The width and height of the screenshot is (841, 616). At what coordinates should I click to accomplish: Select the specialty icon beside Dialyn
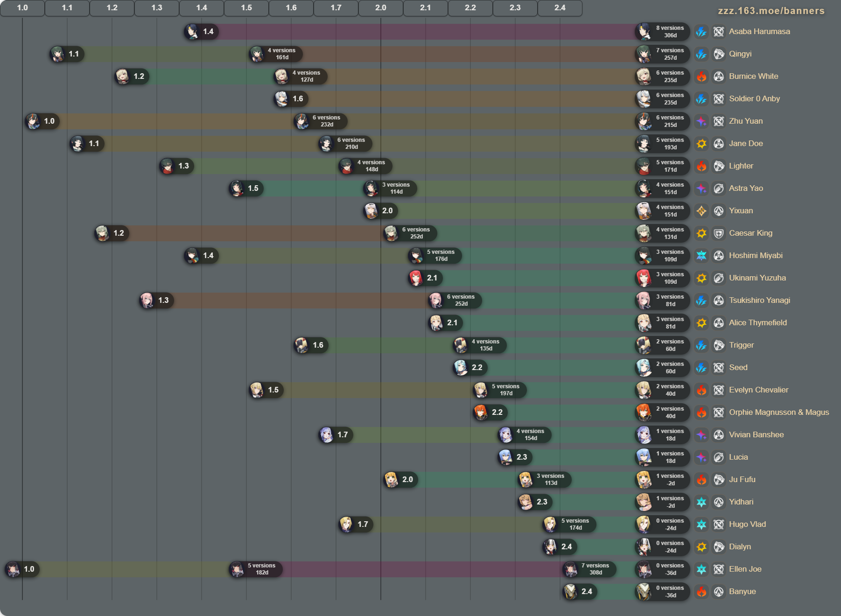(719, 547)
